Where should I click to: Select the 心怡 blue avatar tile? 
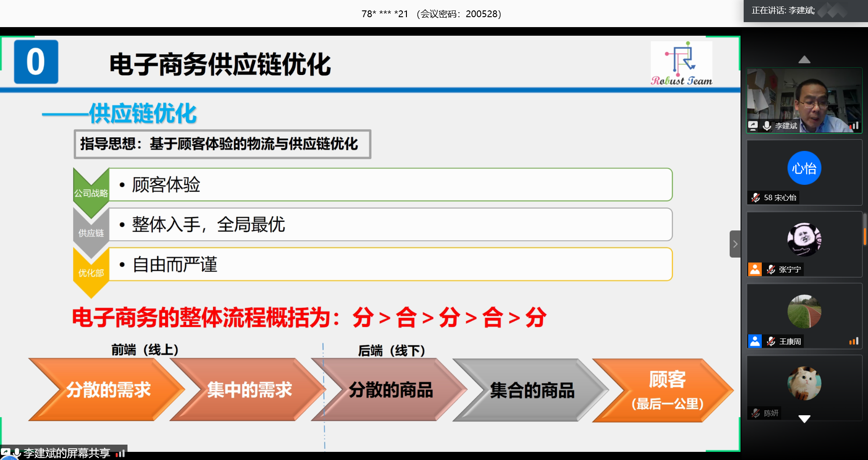coord(804,168)
